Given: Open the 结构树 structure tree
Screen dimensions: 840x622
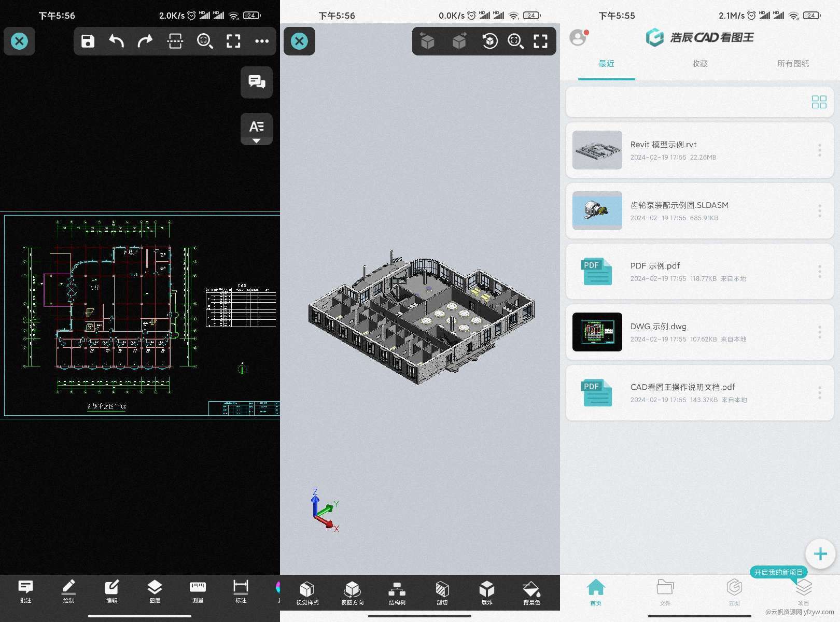Looking at the screenshot, I should [397, 593].
